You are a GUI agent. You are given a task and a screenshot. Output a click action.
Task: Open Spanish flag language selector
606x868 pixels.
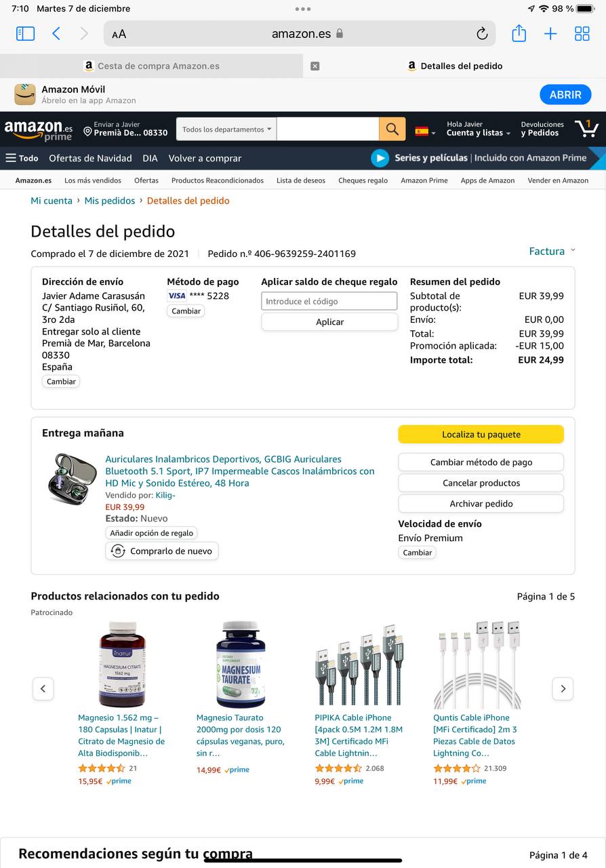pyautogui.click(x=425, y=132)
